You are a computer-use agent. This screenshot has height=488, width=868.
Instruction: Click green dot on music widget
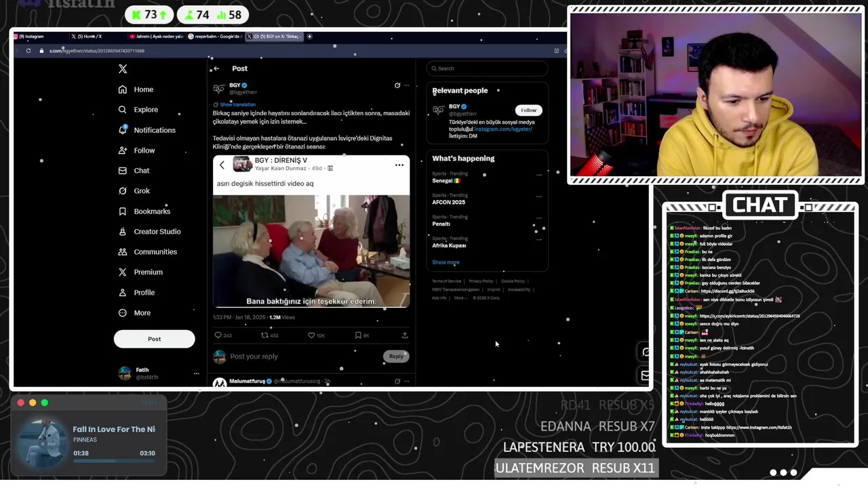[x=45, y=403]
